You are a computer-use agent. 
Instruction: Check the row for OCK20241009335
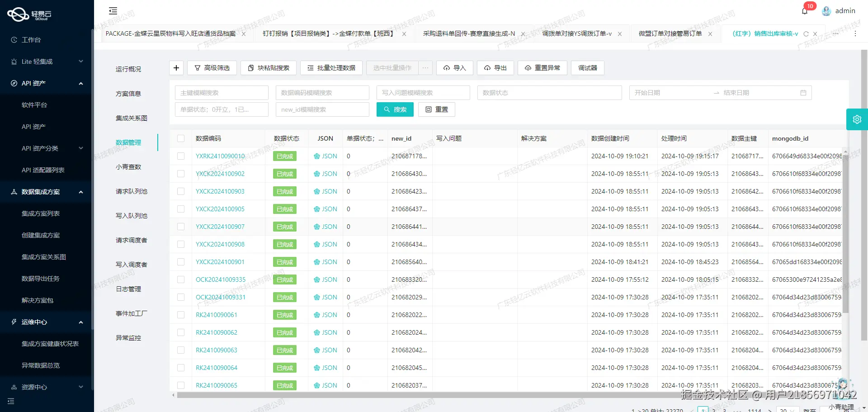[181, 279]
